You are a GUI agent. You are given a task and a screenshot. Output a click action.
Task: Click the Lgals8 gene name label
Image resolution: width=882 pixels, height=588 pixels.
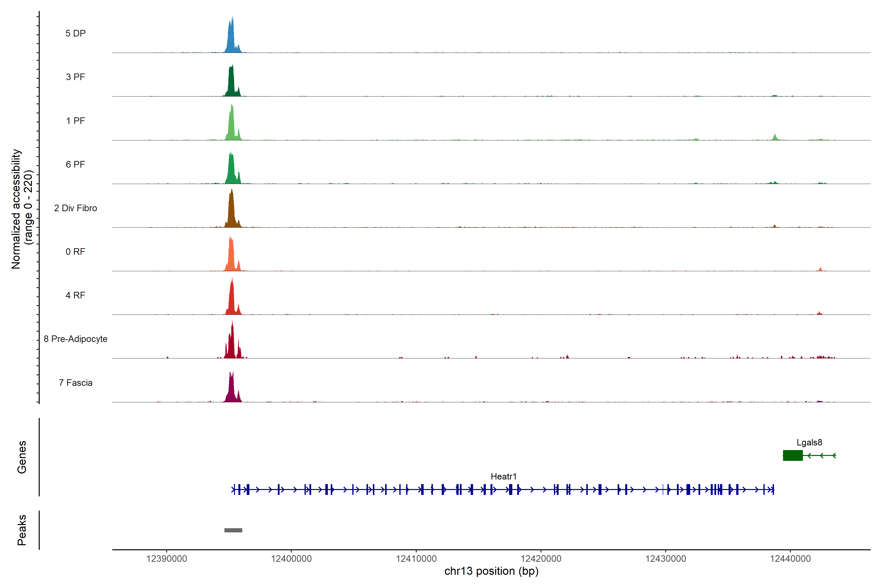click(809, 442)
